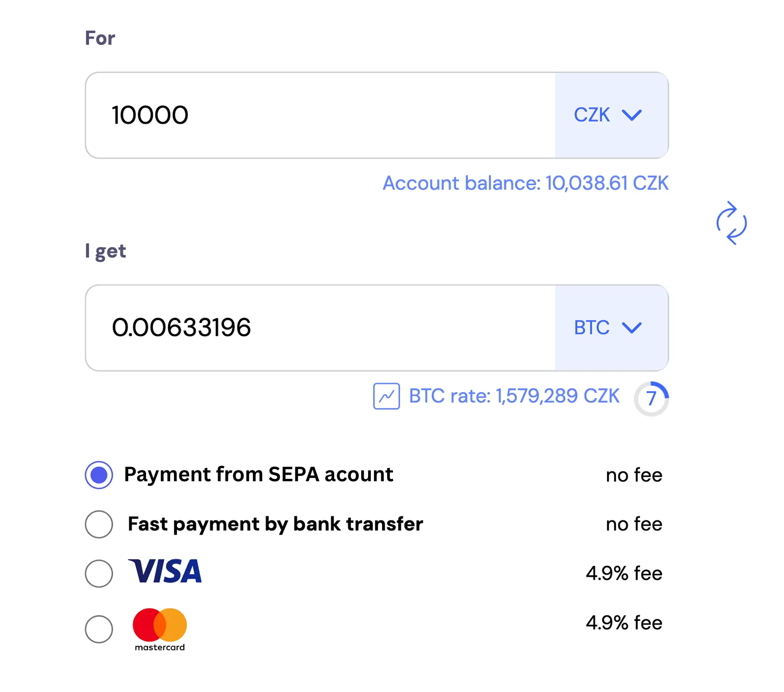This screenshot has height=692, width=784.
Task: Open the BTC currency dropdown
Action: pos(611,328)
